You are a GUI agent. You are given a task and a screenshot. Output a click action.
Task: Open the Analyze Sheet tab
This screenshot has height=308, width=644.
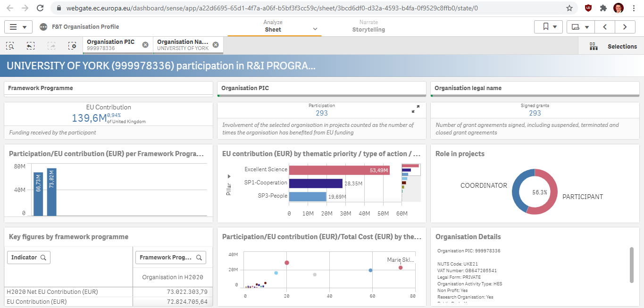point(274,26)
